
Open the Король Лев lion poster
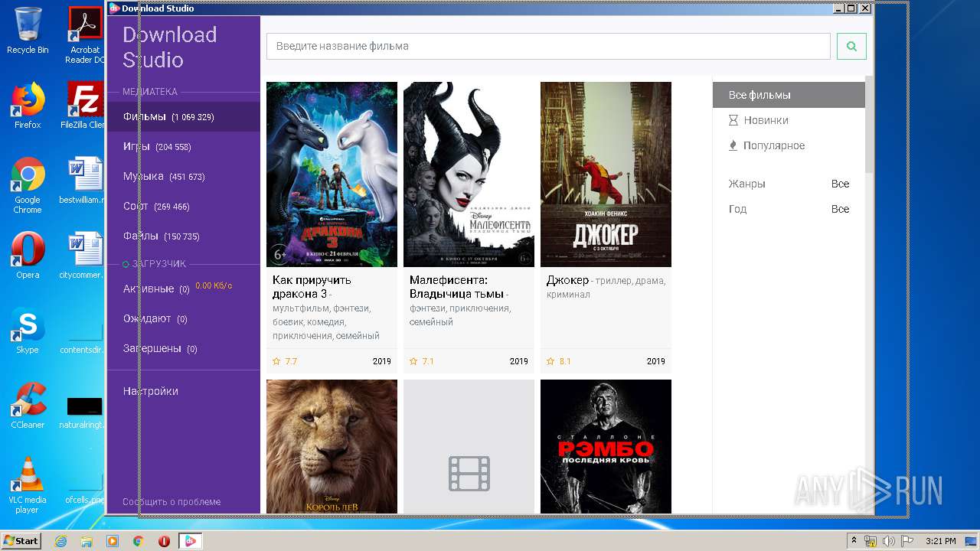pyautogui.click(x=332, y=446)
